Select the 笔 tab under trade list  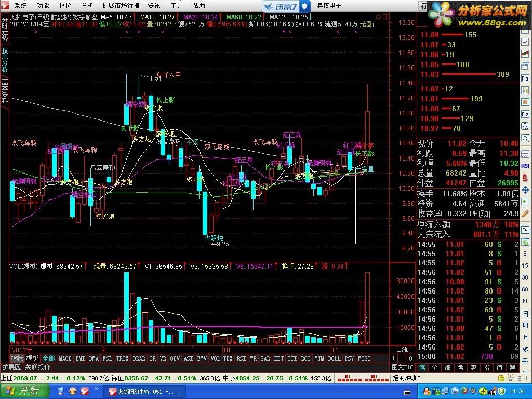click(422, 367)
